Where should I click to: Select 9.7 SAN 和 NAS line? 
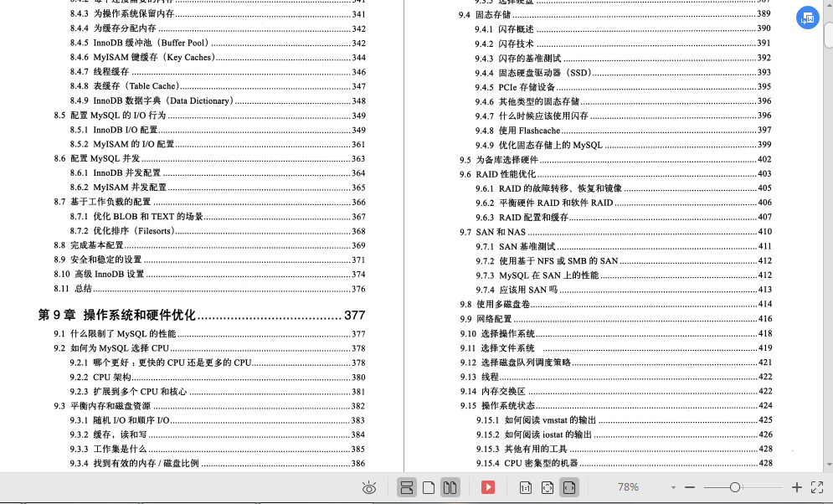pyautogui.click(x=615, y=232)
